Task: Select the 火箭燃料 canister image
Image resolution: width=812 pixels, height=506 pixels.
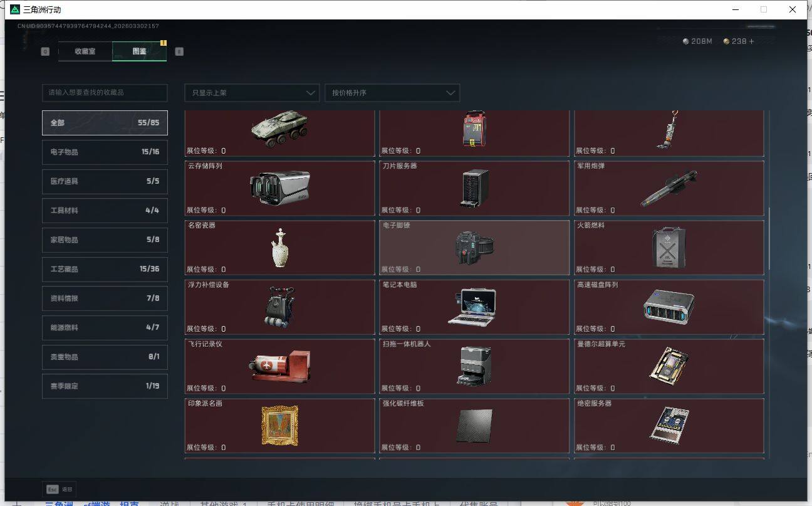Action: coord(669,248)
